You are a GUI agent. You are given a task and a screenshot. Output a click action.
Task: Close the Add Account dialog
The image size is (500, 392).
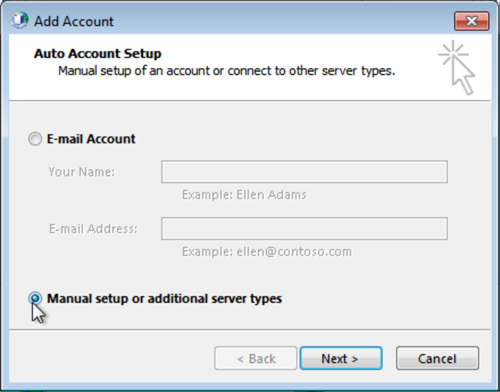[472, 21]
